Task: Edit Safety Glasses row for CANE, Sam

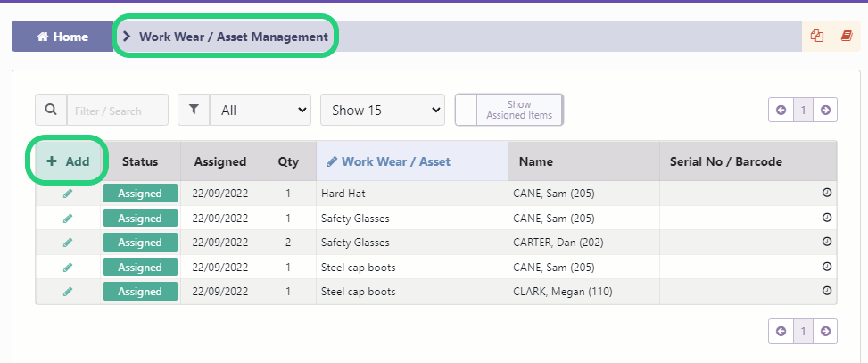Action: pos(68,218)
